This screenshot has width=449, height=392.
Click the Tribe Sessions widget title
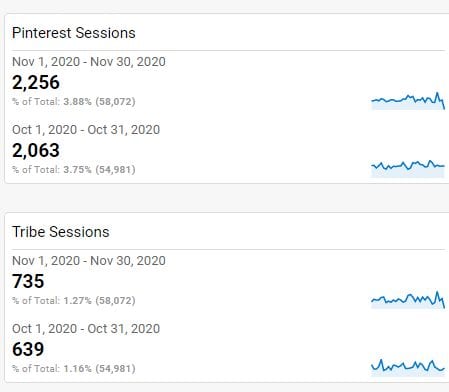click(x=61, y=232)
